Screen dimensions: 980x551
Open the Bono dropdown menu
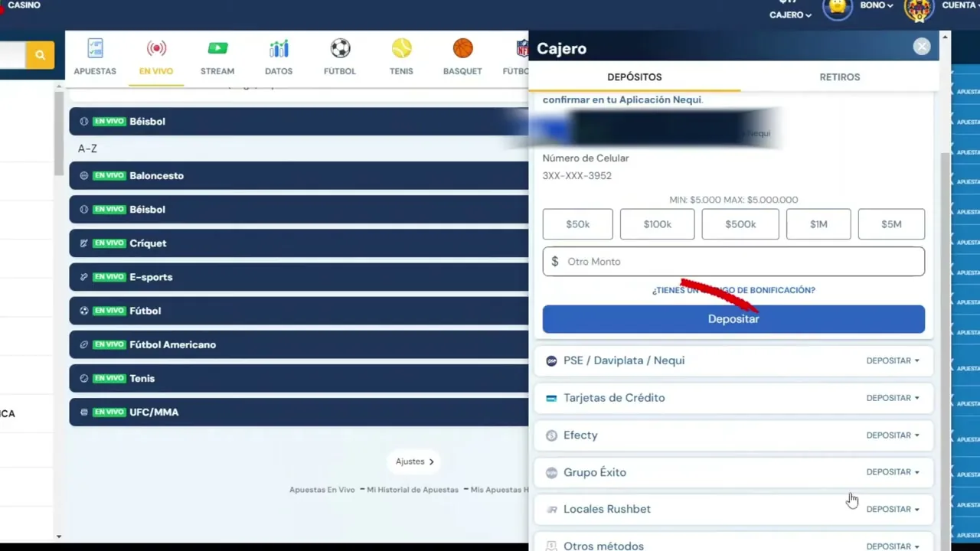click(877, 5)
